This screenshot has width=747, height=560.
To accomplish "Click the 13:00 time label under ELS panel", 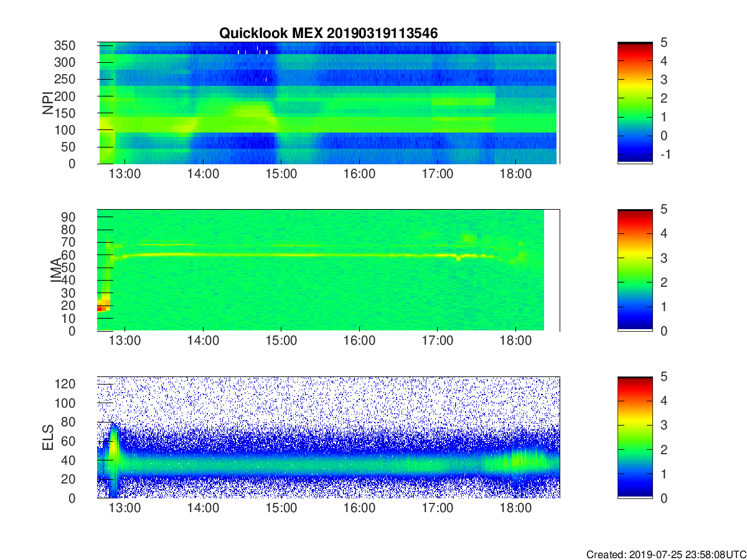I will tap(125, 509).
